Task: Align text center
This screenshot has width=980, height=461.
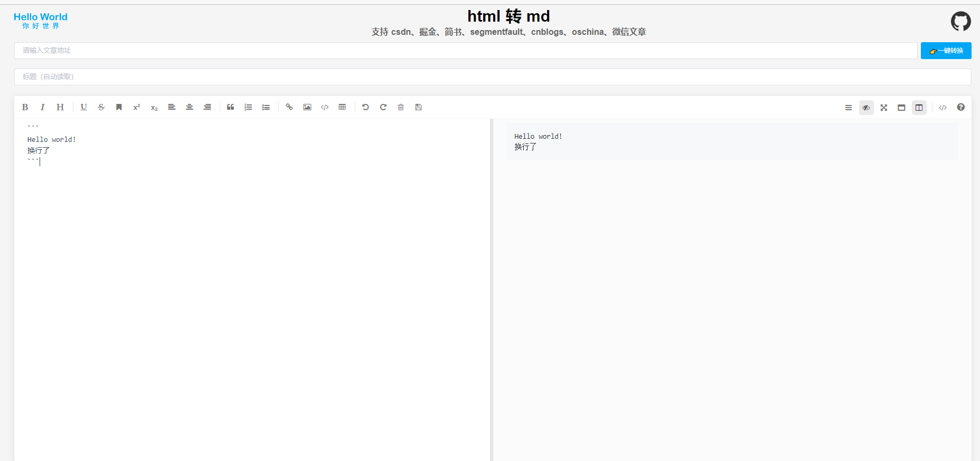Action: point(190,107)
